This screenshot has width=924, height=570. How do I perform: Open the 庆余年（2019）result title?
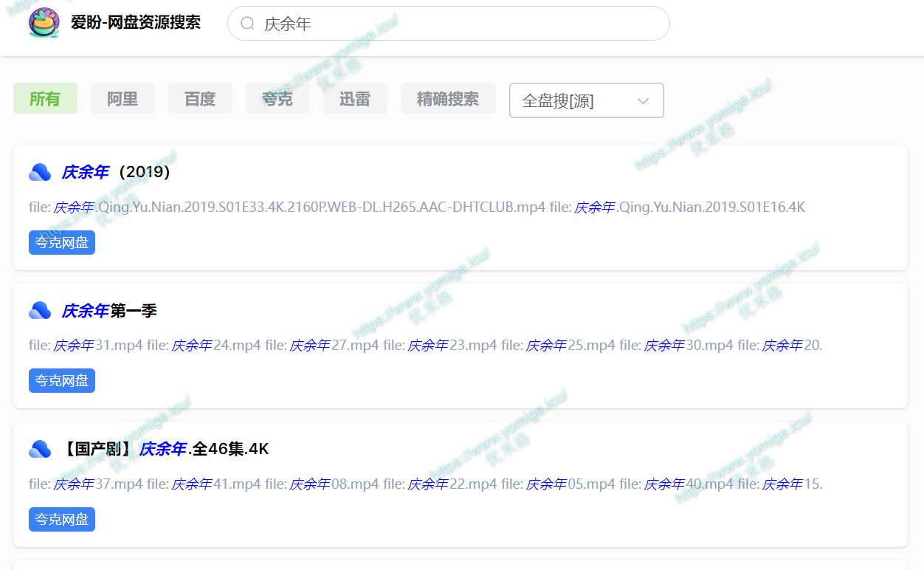(x=116, y=172)
